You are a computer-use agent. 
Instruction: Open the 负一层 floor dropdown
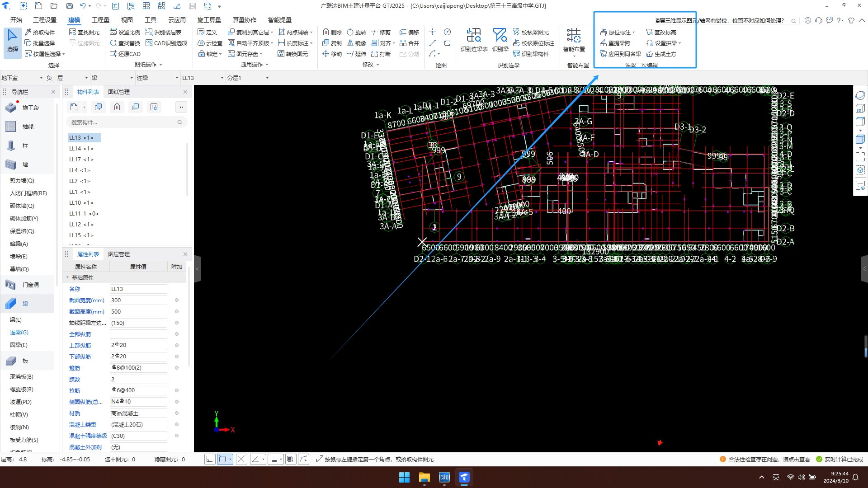(67, 78)
